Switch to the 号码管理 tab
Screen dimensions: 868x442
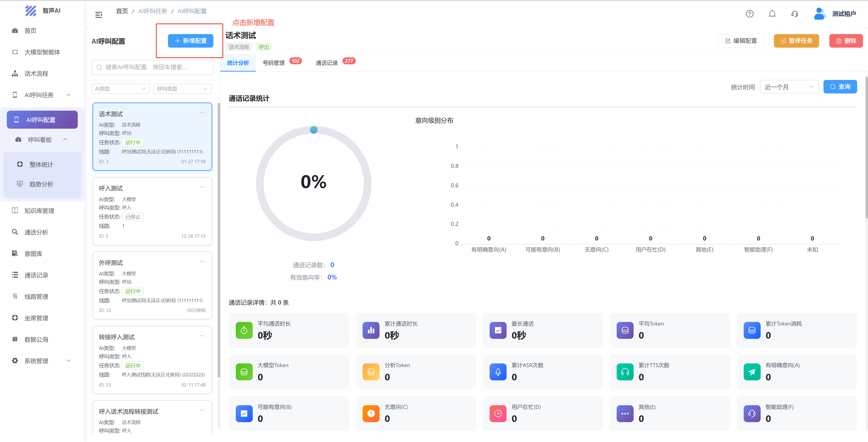pos(274,63)
